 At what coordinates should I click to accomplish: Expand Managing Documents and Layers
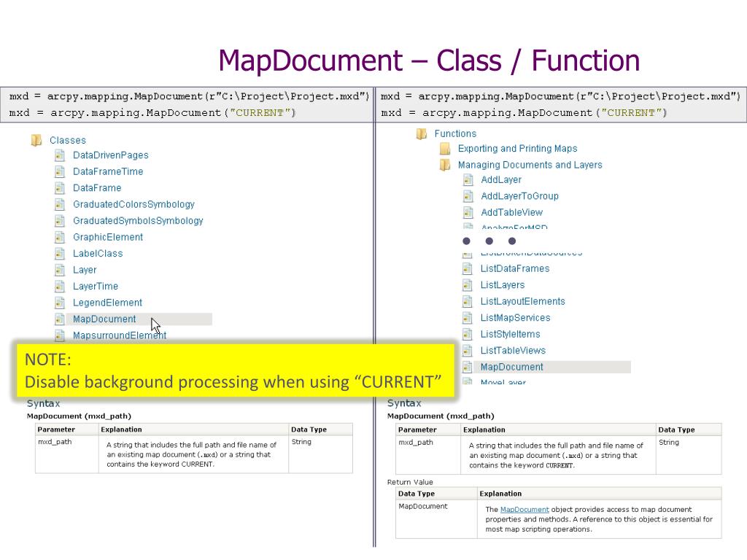(x=530, y=165)
